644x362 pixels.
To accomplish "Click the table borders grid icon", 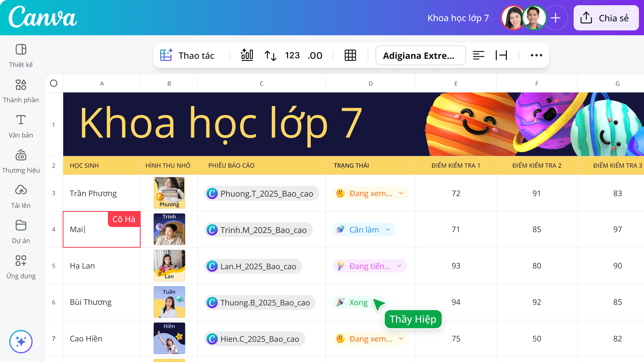I will click(x=350, y=55).
